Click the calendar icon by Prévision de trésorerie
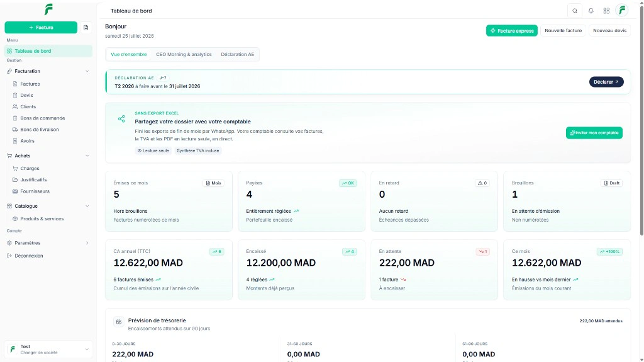 [119, 322]
